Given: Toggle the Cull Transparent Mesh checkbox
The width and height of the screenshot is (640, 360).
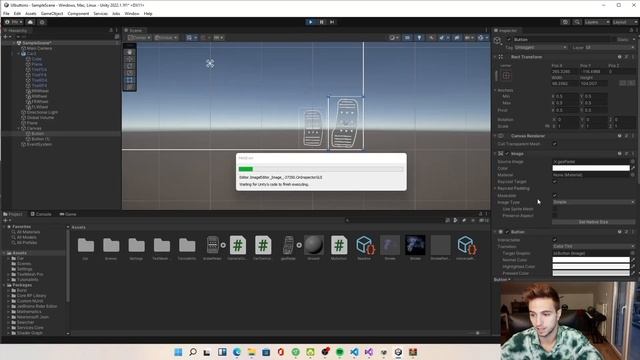Looking at the screenshot, I should pos(555,144).
